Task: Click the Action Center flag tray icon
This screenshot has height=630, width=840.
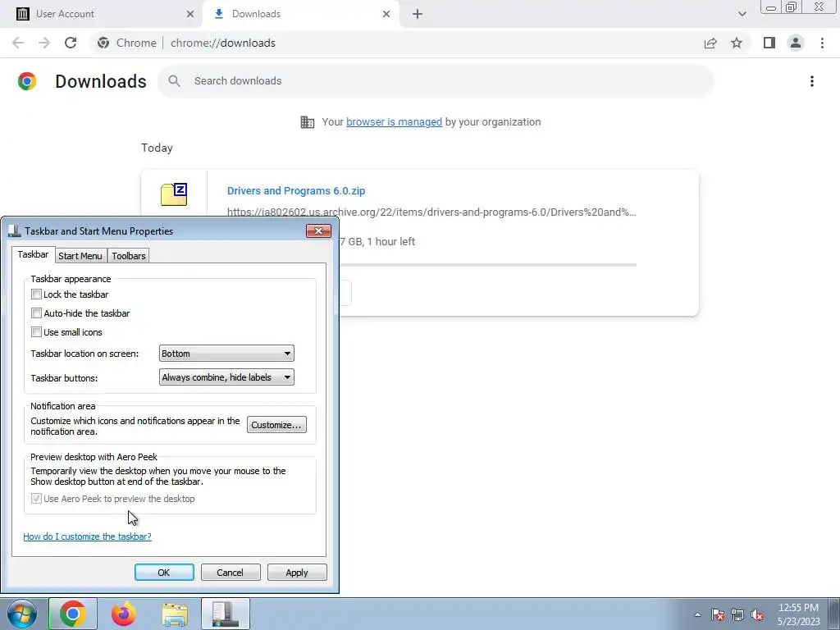Action: 718,614
